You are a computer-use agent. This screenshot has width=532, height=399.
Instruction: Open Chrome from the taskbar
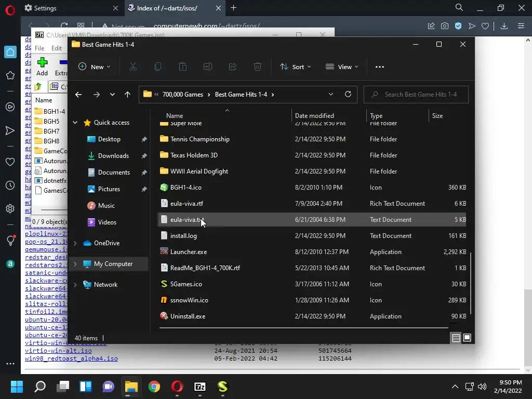(154, 387)
